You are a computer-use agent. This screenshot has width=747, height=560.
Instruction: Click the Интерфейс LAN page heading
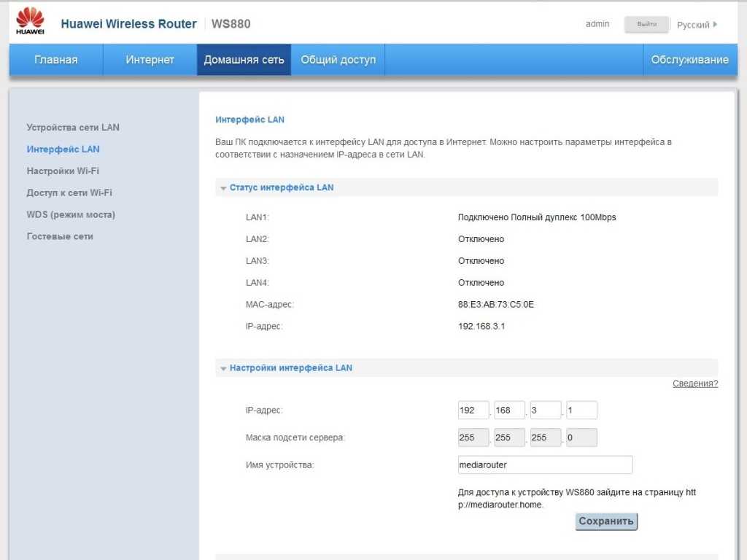249,120
